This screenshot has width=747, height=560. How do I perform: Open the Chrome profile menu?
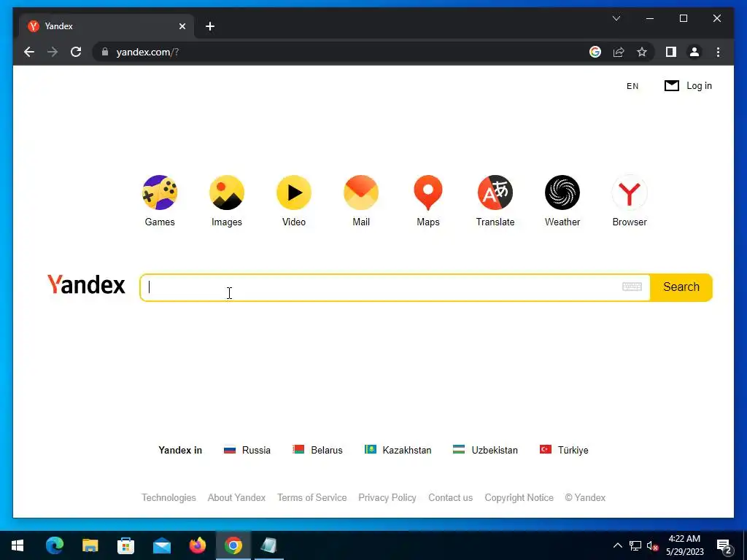(694, 52)
